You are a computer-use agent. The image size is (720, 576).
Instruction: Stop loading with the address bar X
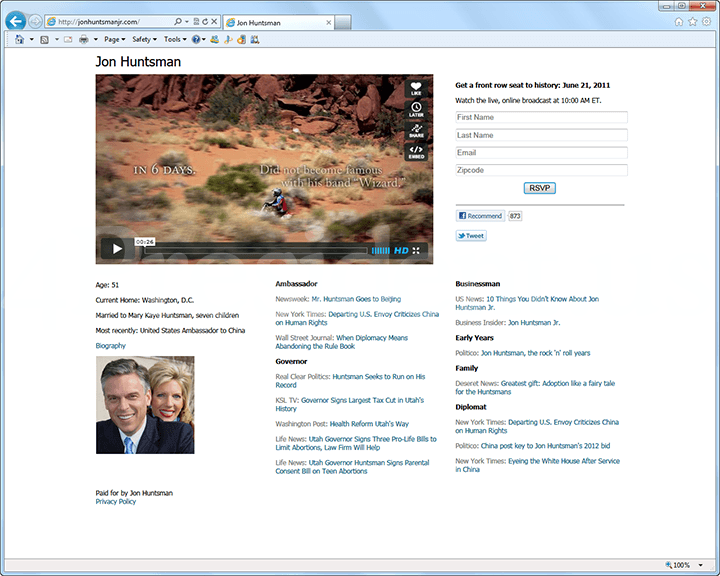pyautogui.click(x=214, y=22)
